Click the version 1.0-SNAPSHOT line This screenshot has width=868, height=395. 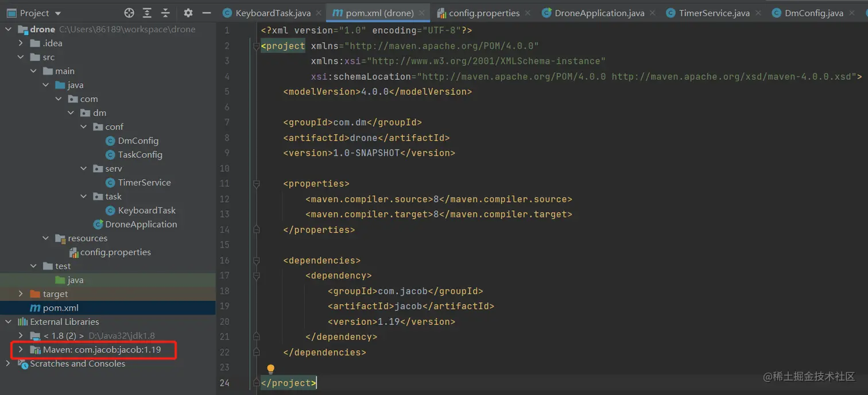(x=369, y=153)
